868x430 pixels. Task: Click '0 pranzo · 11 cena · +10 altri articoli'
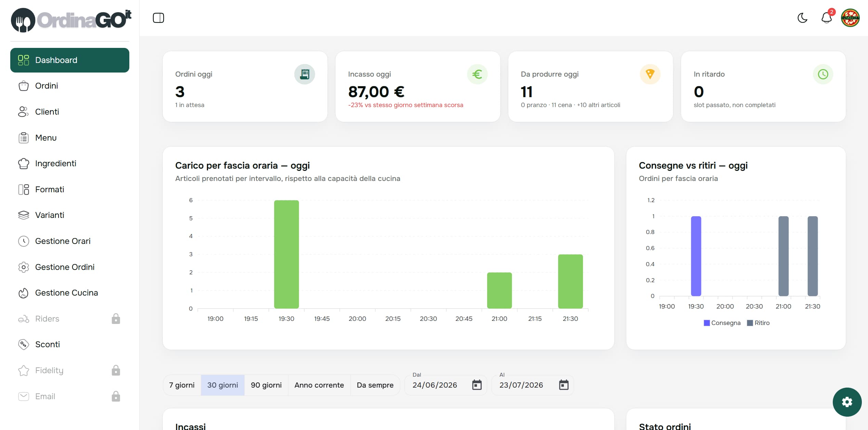(570, 105)
